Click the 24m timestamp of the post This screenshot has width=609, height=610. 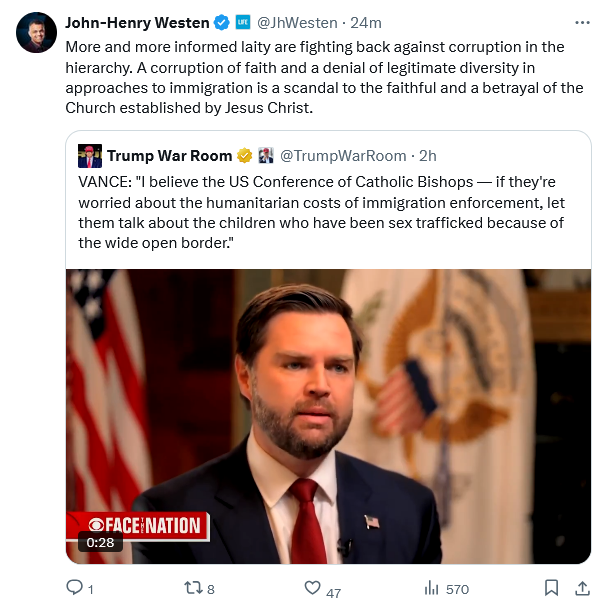364,23
